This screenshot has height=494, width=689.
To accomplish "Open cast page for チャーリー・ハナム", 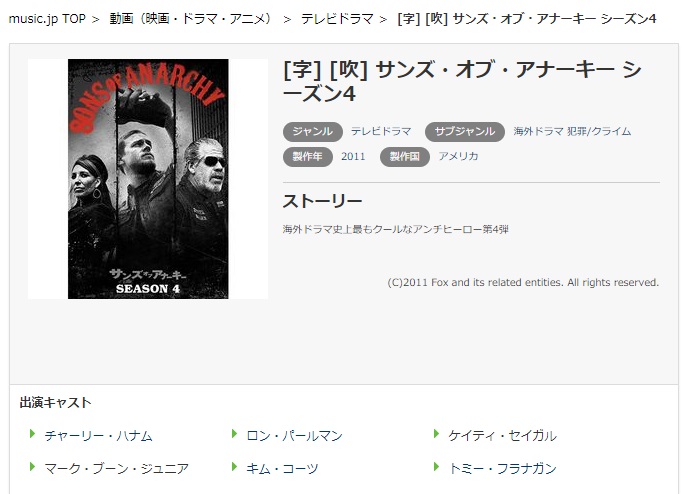I will pos(98,436).
